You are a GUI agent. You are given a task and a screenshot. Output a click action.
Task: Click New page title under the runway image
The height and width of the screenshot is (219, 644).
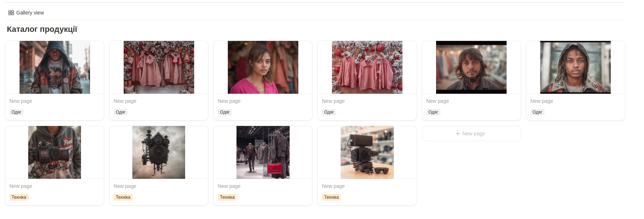[x=229, y=186]
